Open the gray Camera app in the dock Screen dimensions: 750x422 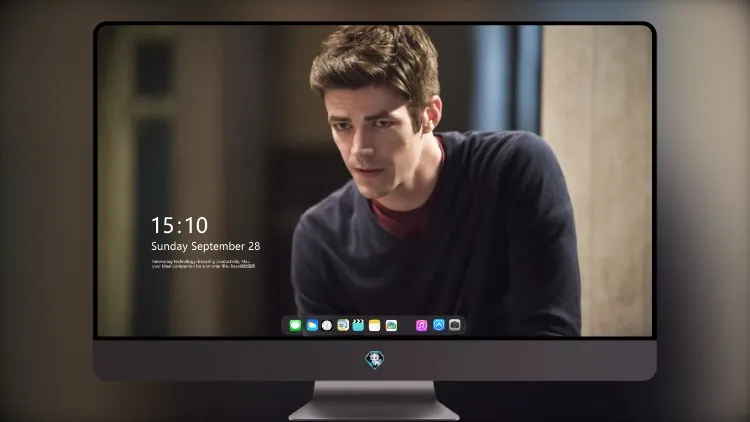[455, 325]
